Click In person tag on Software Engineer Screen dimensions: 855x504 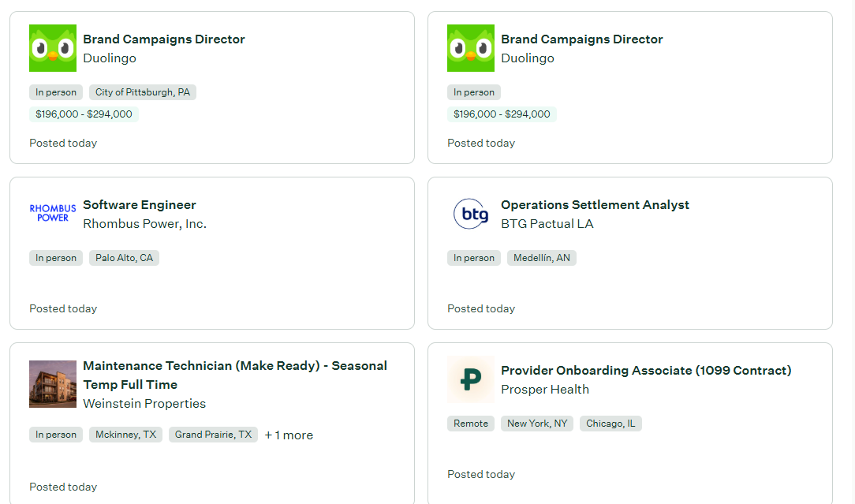click(56, 258)
